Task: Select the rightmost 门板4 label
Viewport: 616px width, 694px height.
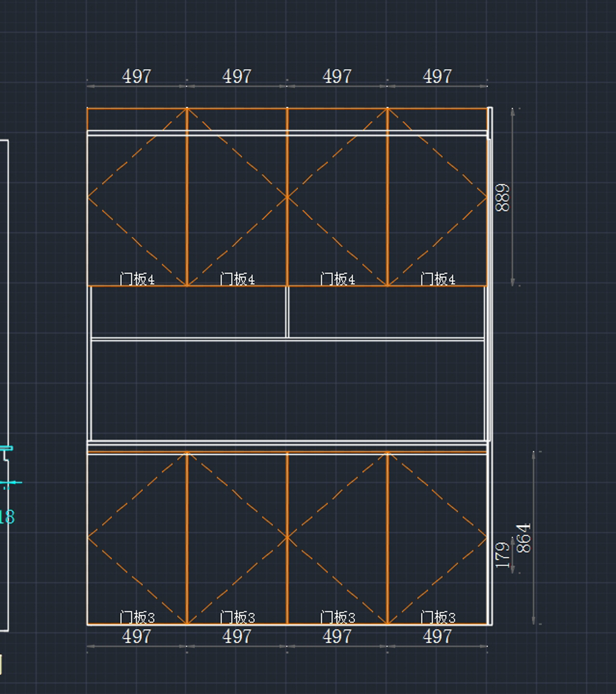Action: [x=438, y=279]
